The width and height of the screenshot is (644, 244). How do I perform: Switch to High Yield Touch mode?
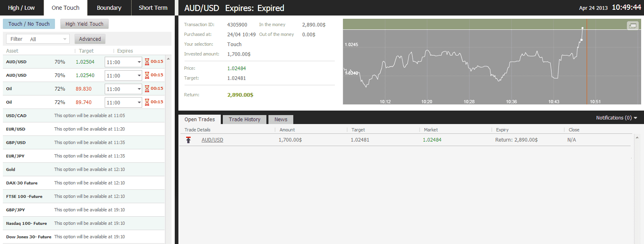(x=84, y=24)
